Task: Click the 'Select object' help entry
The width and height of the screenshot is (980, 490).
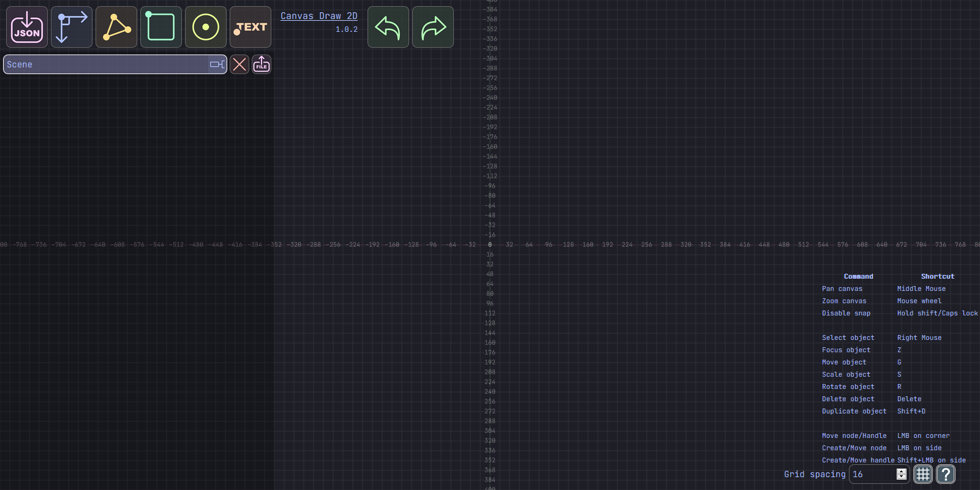Action: point(848,337)
